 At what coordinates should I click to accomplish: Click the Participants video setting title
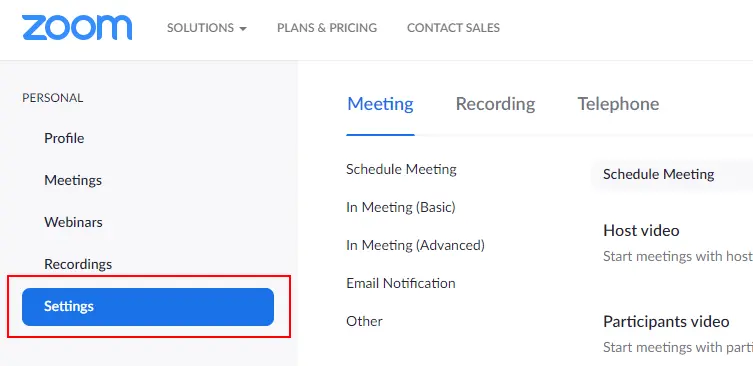[x=667, y=321]
